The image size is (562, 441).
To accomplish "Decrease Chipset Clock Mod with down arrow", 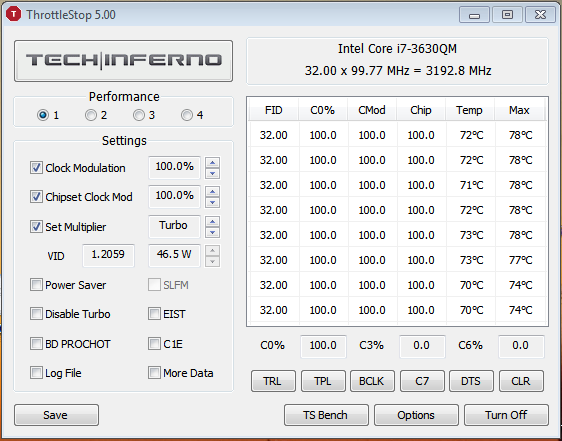I will coord(213,203).
